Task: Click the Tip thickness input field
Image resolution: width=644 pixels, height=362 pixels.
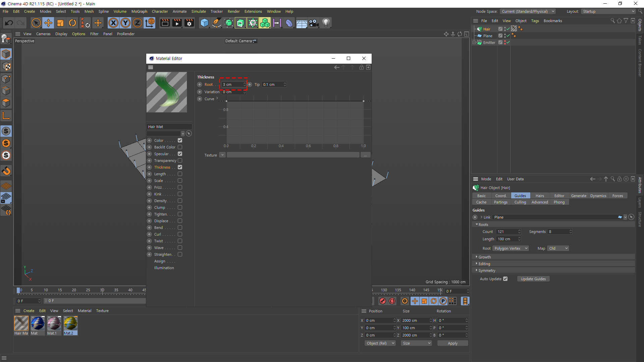Action: point(272,84)
